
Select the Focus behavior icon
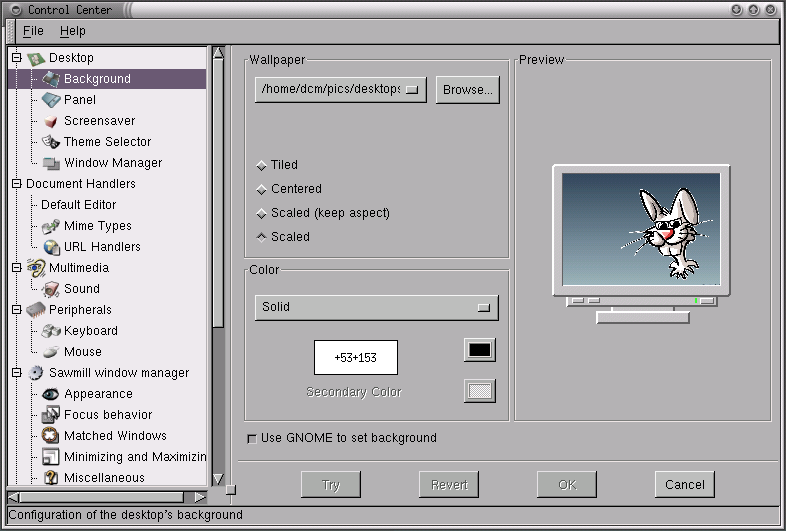click(x=51, y=415)
